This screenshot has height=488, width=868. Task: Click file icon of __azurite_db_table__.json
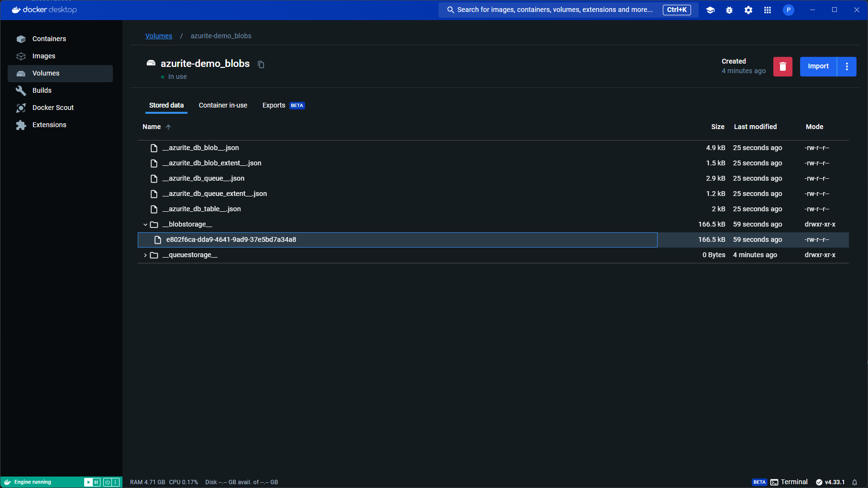tap(154, 209)
